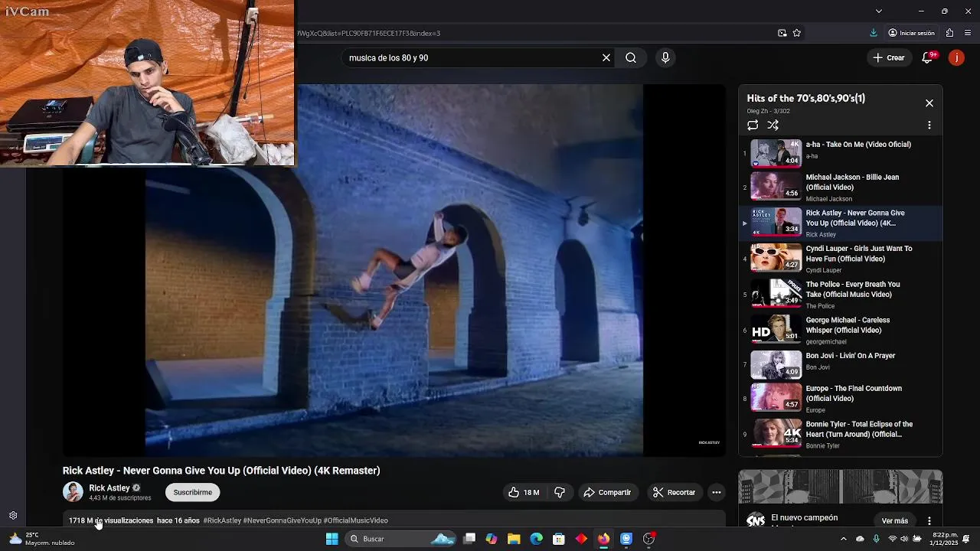The height and width of the screenshot is (551, 980).
Task: Open more actions under the video
Action: point(717,492)
